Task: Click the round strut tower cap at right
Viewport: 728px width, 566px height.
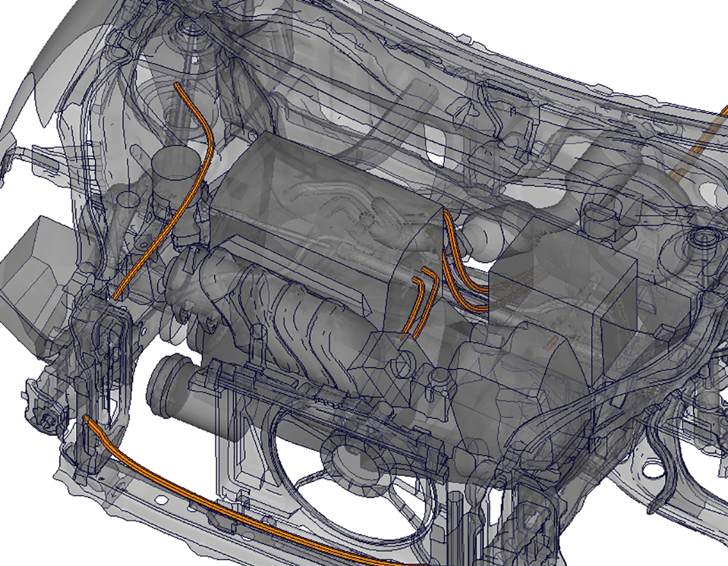Action: [x=703, y=238]
